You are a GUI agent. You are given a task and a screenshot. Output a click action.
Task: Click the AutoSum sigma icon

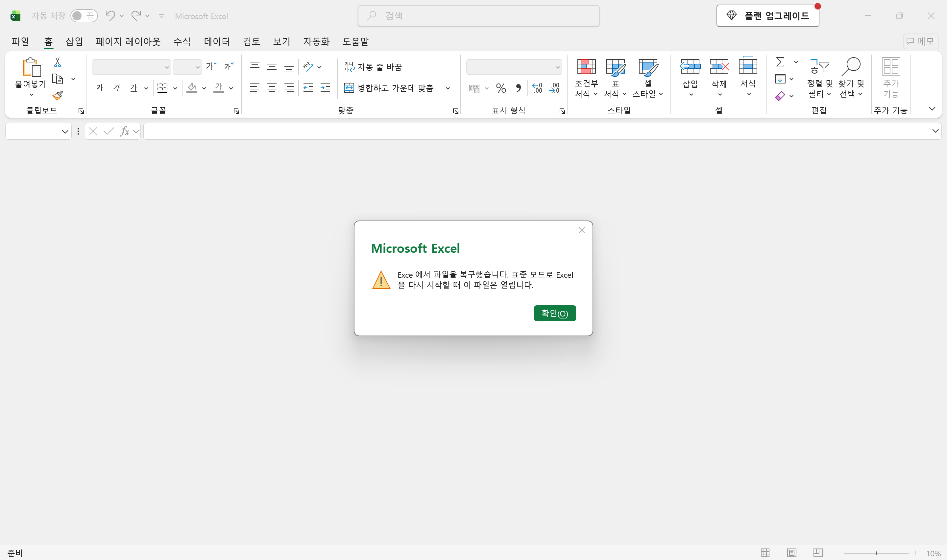click(x=780, y=62)
